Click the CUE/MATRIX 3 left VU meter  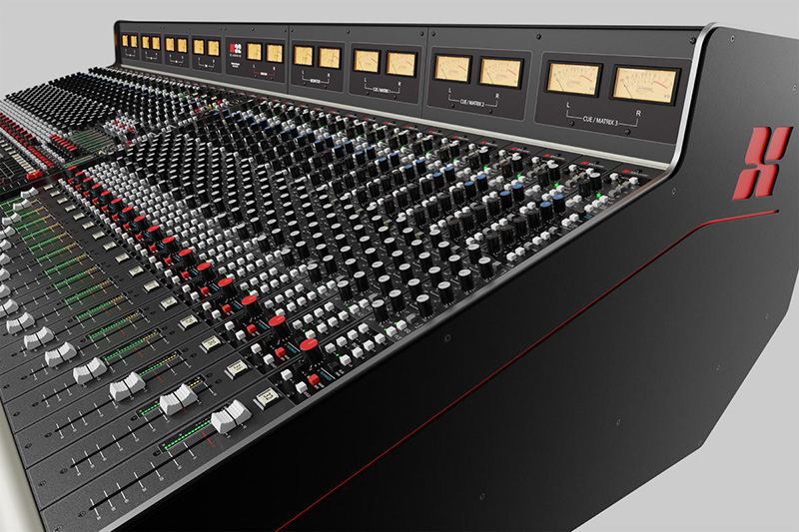tap(571, 79)
